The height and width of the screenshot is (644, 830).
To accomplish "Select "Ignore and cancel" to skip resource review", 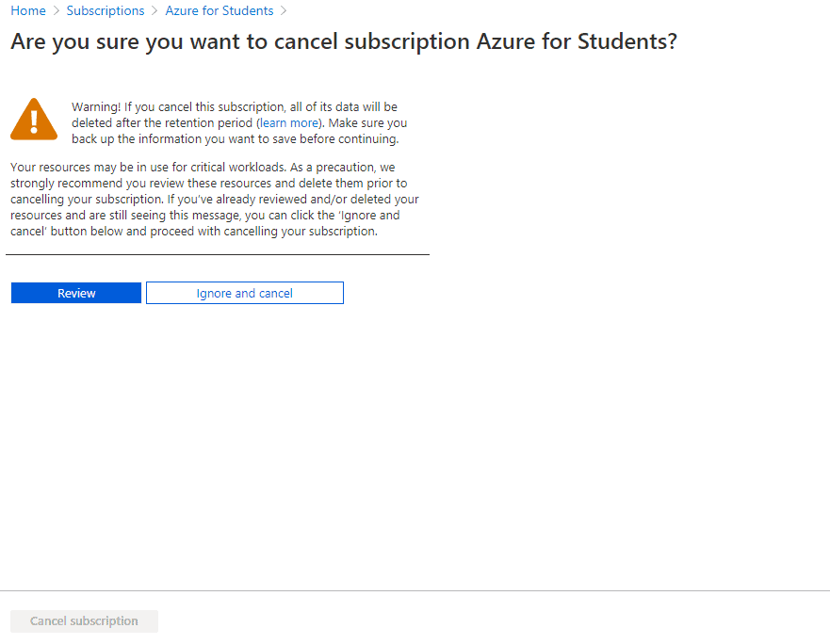I will coord(244,293).
